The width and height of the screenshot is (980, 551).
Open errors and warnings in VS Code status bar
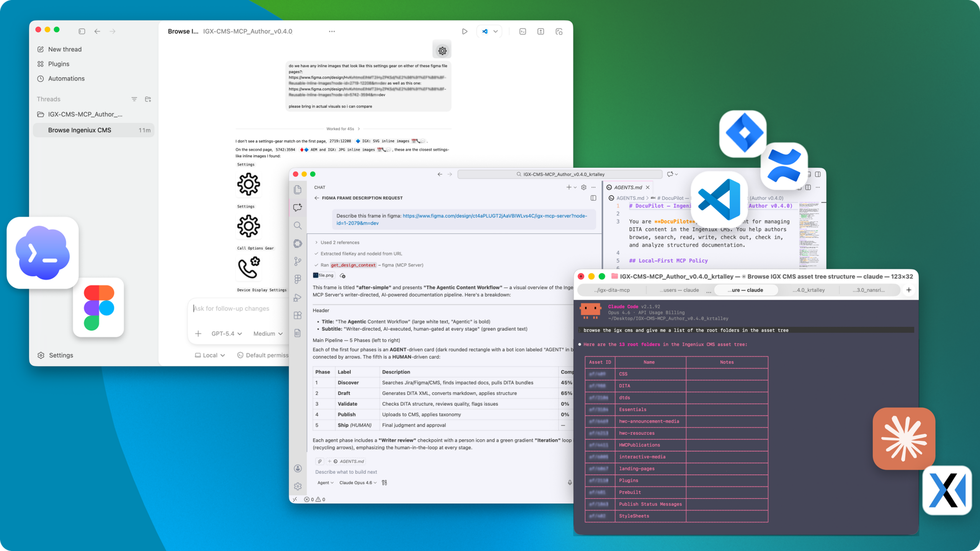coord(315,499)
